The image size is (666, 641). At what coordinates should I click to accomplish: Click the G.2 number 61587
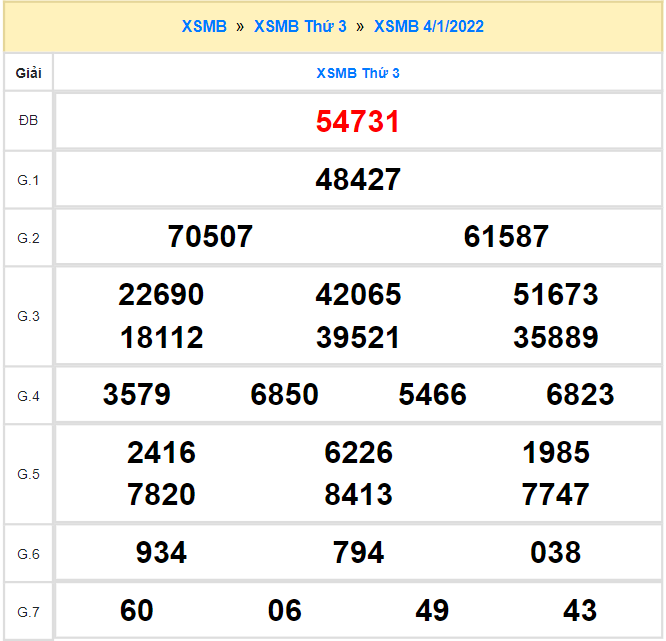[506, 237]
